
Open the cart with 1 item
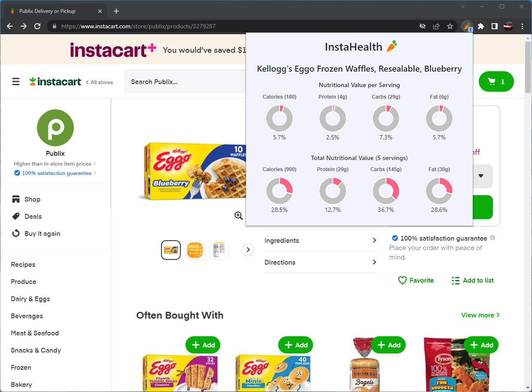point(496,81)
